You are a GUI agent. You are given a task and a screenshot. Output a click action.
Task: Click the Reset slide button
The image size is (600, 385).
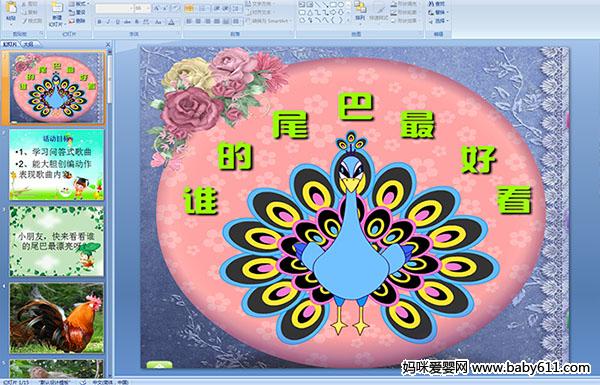coord(78,12)
